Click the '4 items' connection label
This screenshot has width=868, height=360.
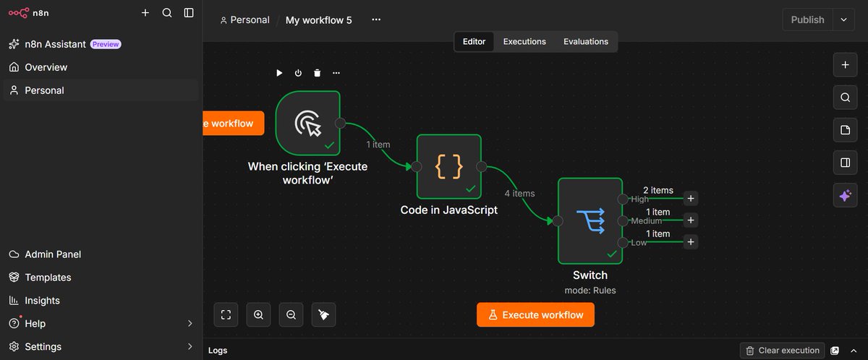pyautogui.click(x=519, y=193)
